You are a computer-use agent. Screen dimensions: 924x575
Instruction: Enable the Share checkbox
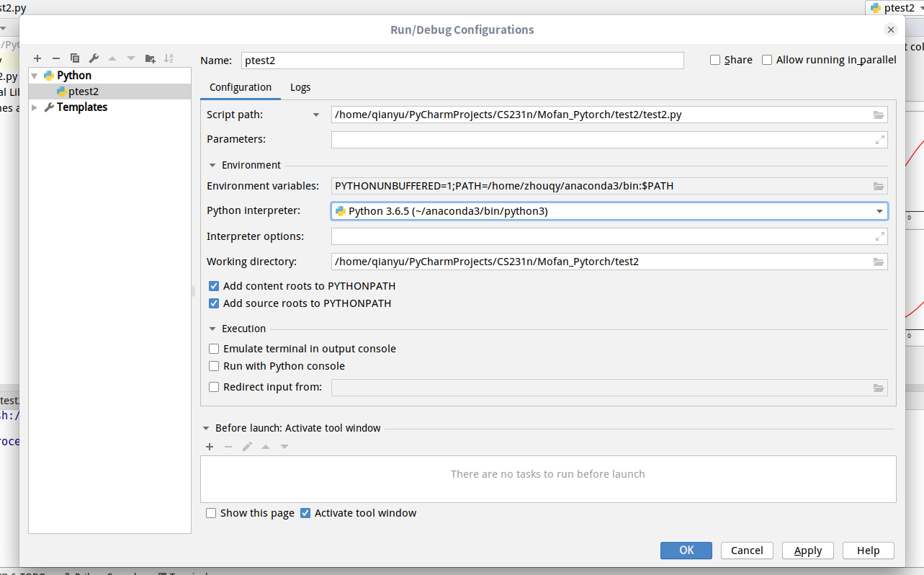[x=715, y=60]
